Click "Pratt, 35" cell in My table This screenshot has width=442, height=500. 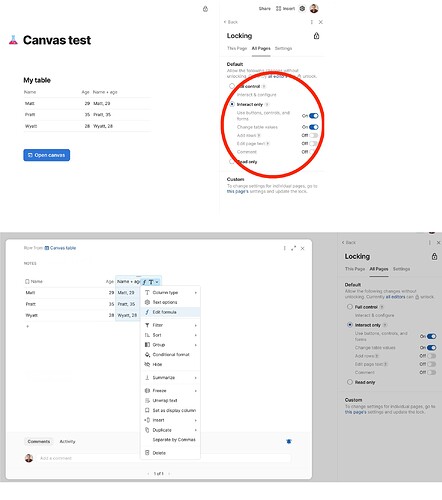[102, 115]
